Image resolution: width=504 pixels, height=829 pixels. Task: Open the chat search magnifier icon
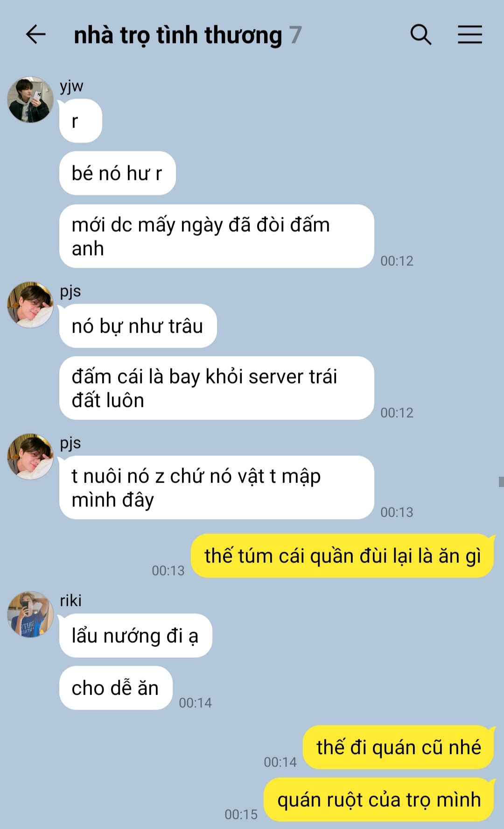click(421, 35)
